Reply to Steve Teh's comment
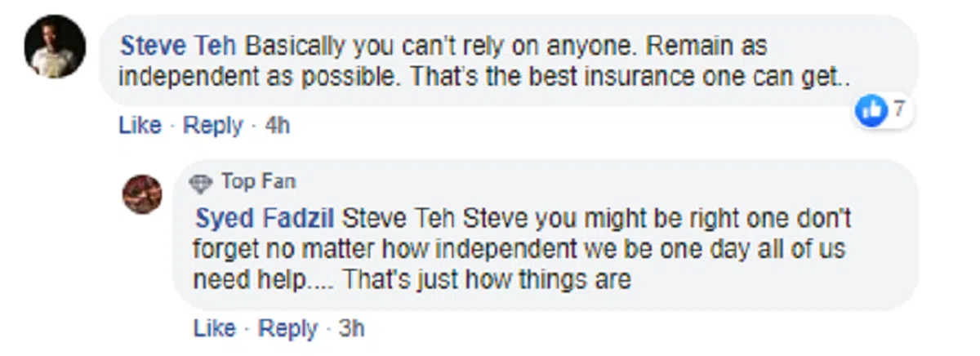The image size is (980, 356). click(x=212, y=126)
